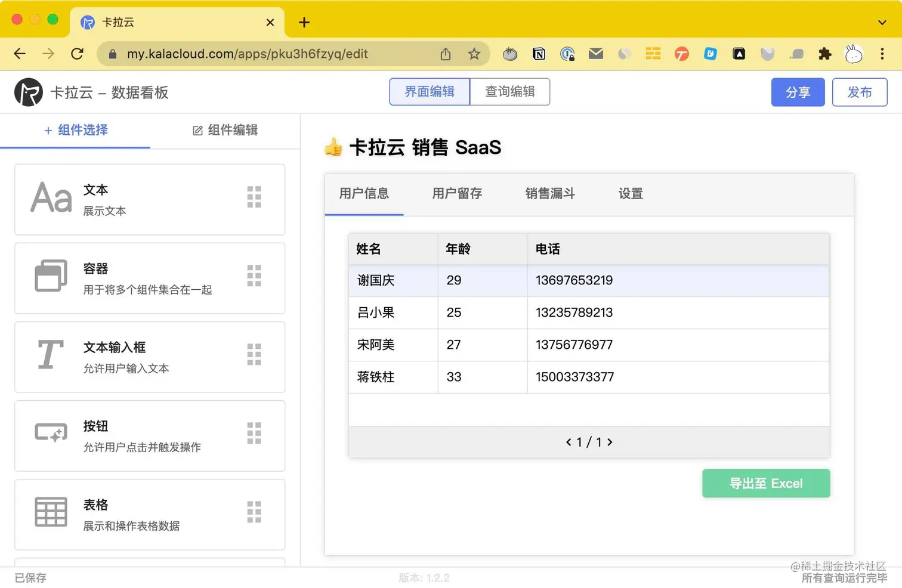
Task: Click phone number 15003373377
Action: (574, 377)
